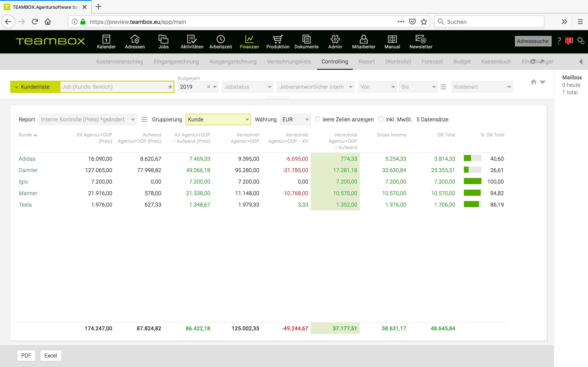Toggle the inkl. MwSt. checkbox
The height and width of the screenshot is (367, 588).
click(x=381, y=119)
